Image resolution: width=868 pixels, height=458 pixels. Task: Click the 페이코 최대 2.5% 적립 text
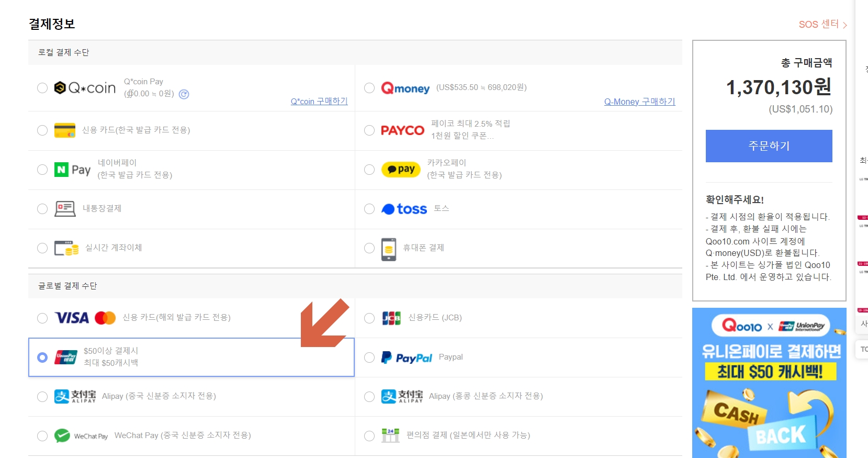[x=470, y=124]
